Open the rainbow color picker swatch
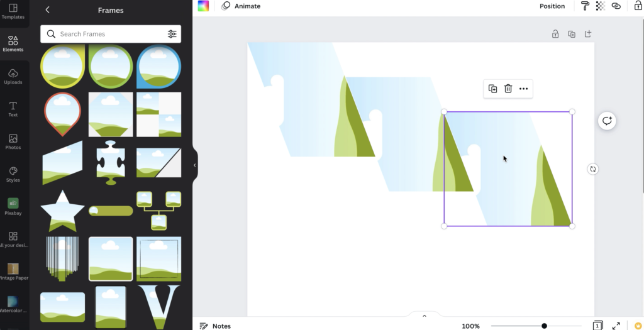Viewport: 644px width, 330px height. 203,6
